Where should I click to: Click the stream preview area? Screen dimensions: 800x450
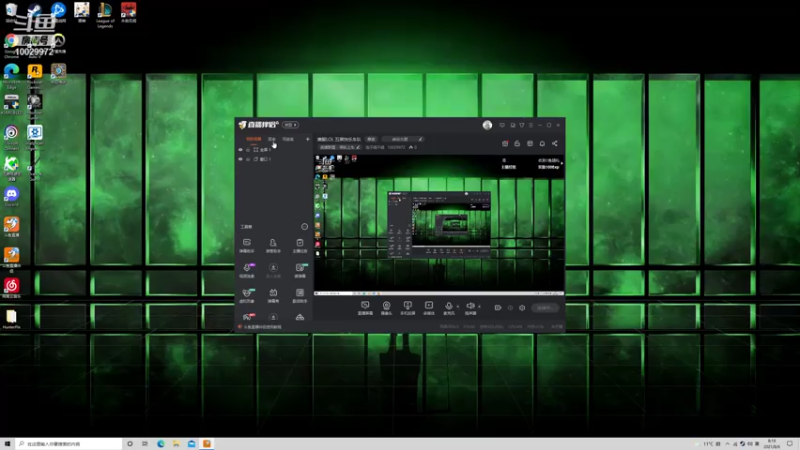point(439,224)
